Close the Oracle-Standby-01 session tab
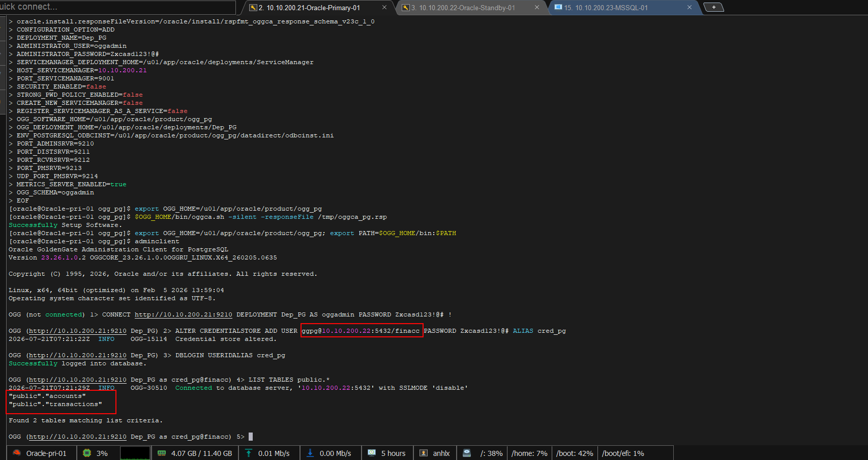Image resolution: width=868 pixels, height=460 pixels. 537,8
